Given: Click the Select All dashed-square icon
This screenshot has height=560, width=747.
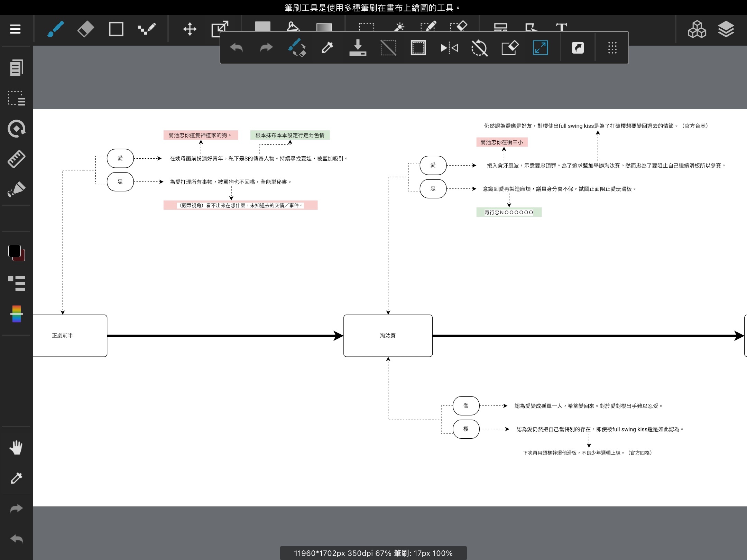Looking at the screenshot, I should (x=418, y=48).
